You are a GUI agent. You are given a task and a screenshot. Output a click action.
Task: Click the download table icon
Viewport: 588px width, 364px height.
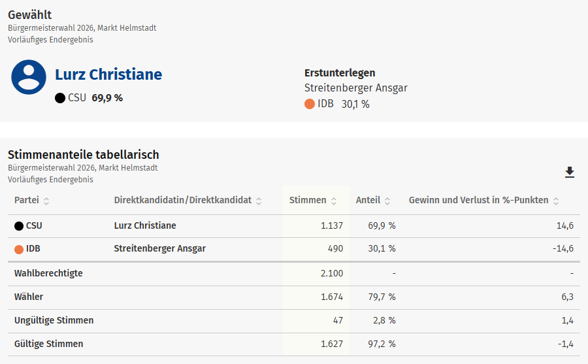tap(569, 172)
